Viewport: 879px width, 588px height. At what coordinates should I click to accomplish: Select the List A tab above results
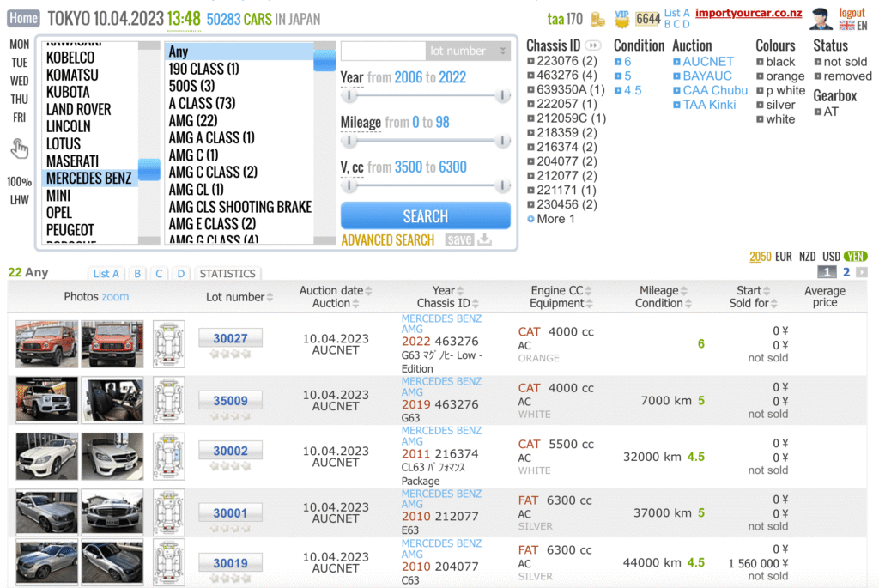pos(106,274)
